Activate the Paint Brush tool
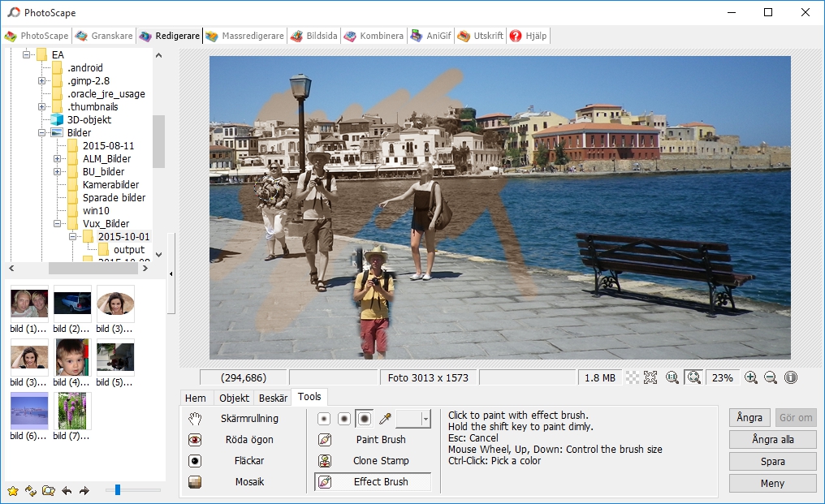Image resolution: width=825 pixels, height=504 pixels. [x=373, y=440]
